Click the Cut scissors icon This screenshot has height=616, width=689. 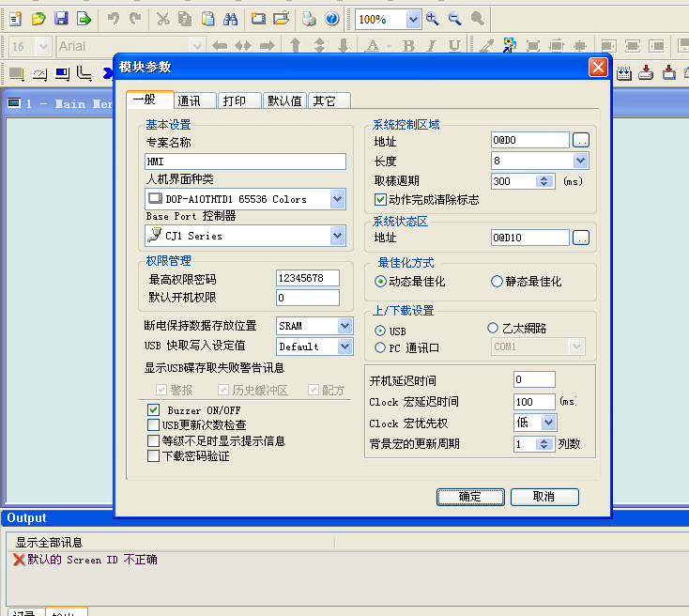[x=161, y=19]
